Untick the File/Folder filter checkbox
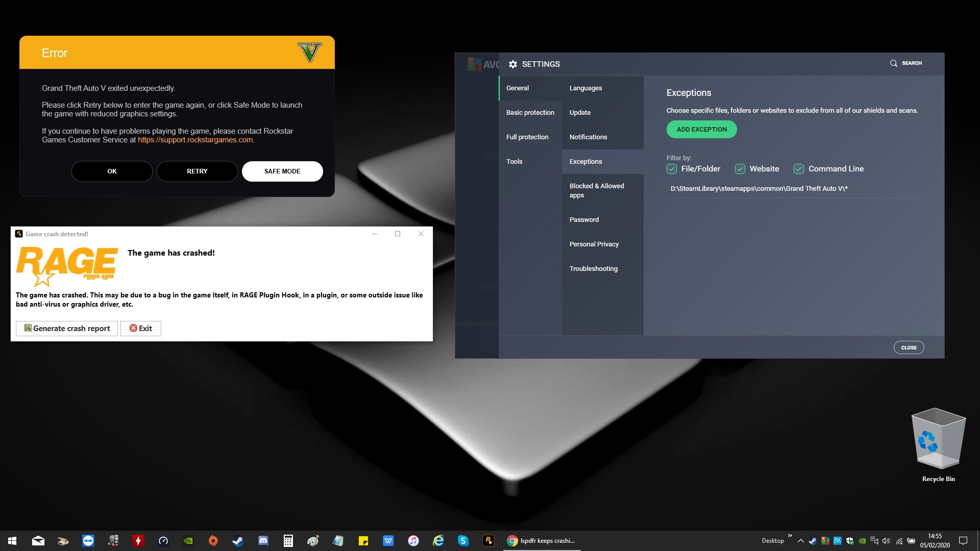The height and width of the screenshot is (551, 980). click(x=672, y=169)
